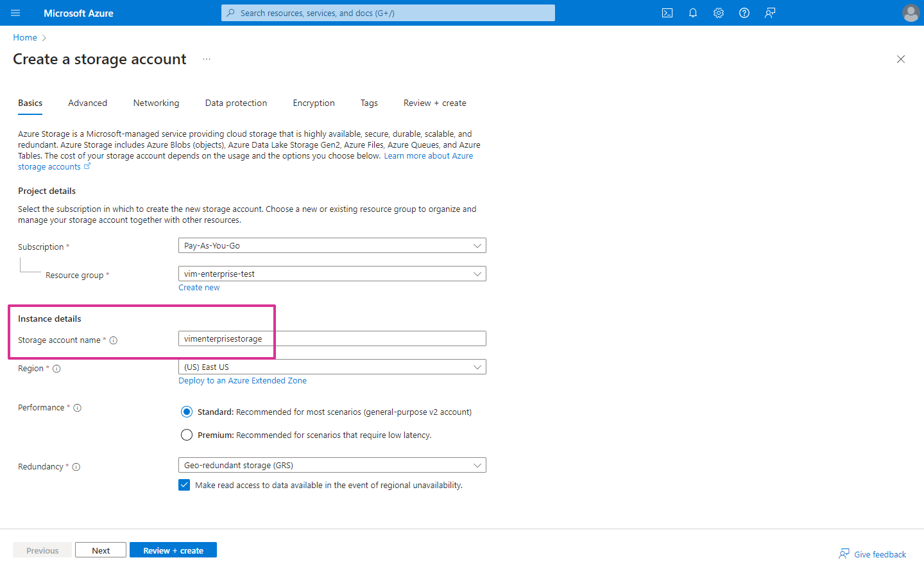The height and width of the screenshot is (578, 924).
Task: Select Standard performance option
Action: pos(187,412)
